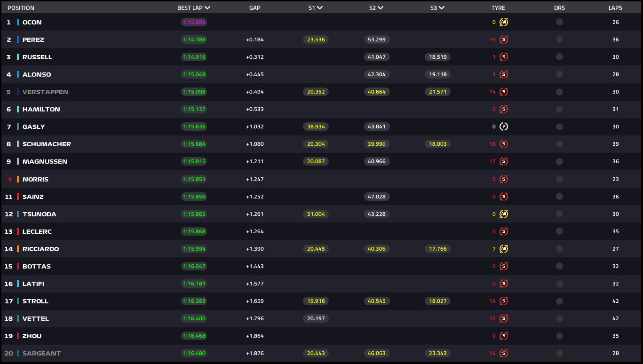
Task: Click Latifi's soft tyre icon
Action: point(504,284)
